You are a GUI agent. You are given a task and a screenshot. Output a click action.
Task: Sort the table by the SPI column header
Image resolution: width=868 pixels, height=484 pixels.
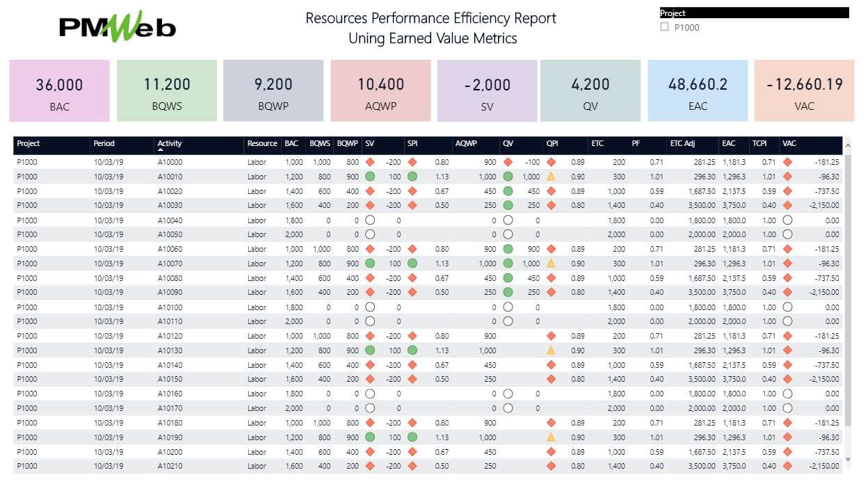click(x=412, y=144)
